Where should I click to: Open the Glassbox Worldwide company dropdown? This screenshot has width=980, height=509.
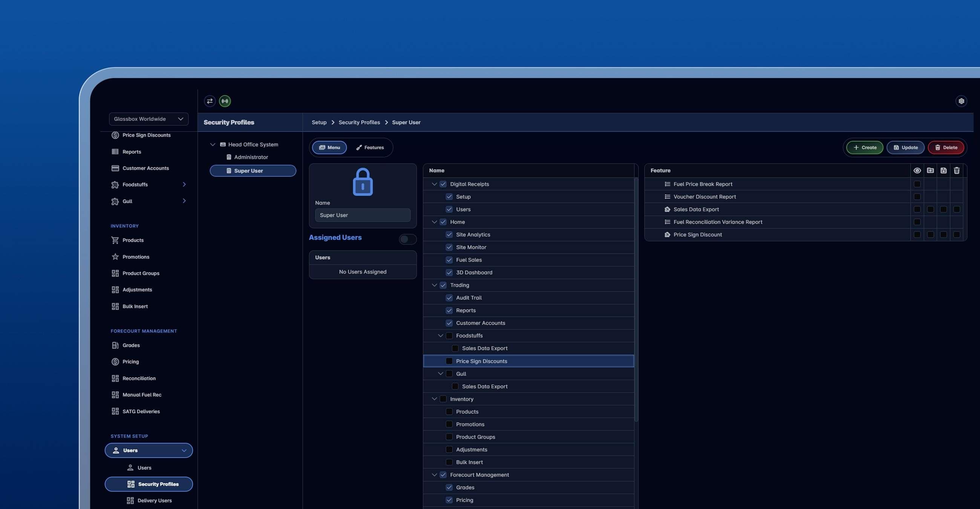(149, 119)
